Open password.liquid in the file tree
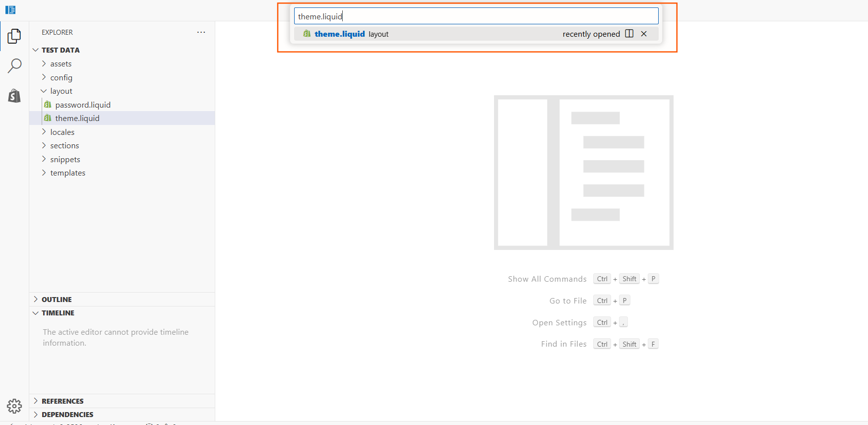 point(83,105)
